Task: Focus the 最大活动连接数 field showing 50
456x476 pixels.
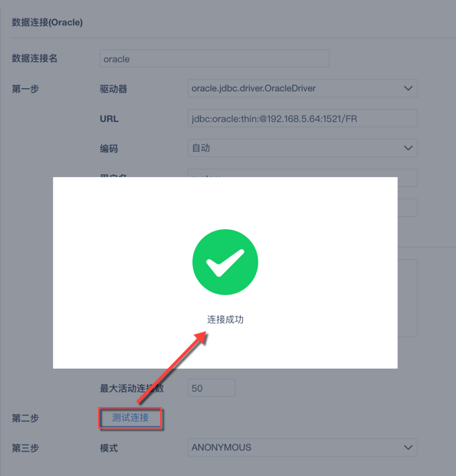Action: [x=212, y=388]
